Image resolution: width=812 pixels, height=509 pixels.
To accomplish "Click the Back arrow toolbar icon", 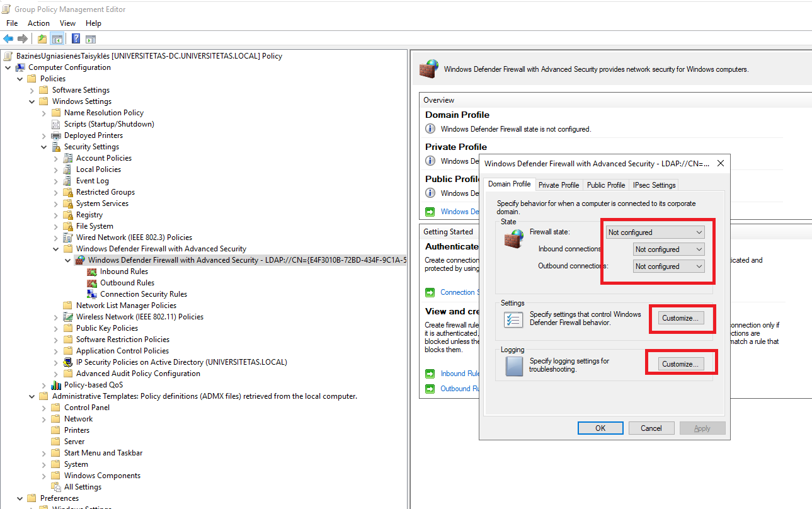I will (8, 39).
